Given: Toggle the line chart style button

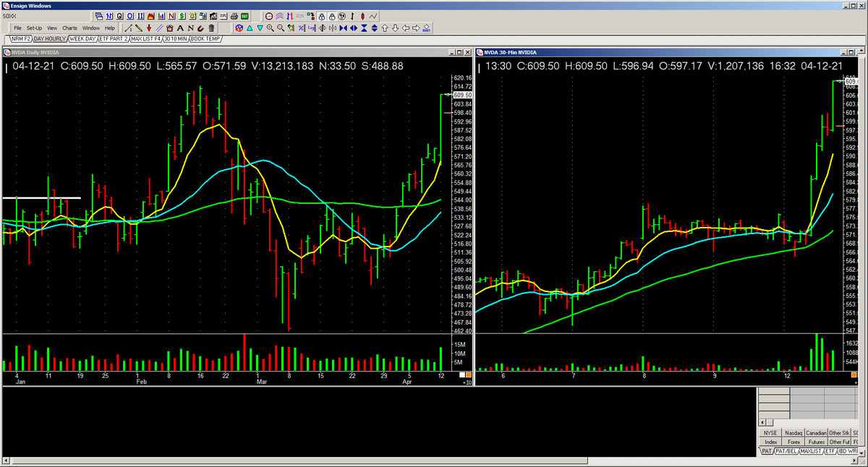Looking at the screenshot, I should coord(373,16).
